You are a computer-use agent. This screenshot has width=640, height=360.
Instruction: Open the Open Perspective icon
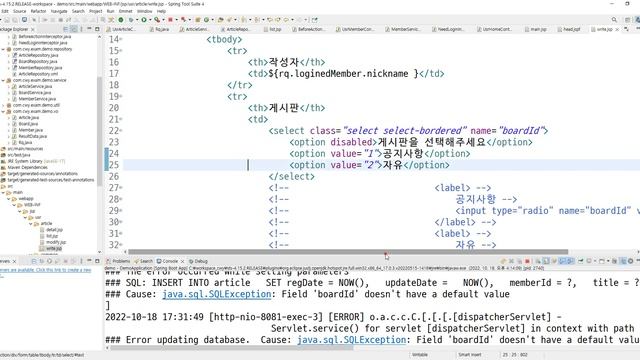628,20
